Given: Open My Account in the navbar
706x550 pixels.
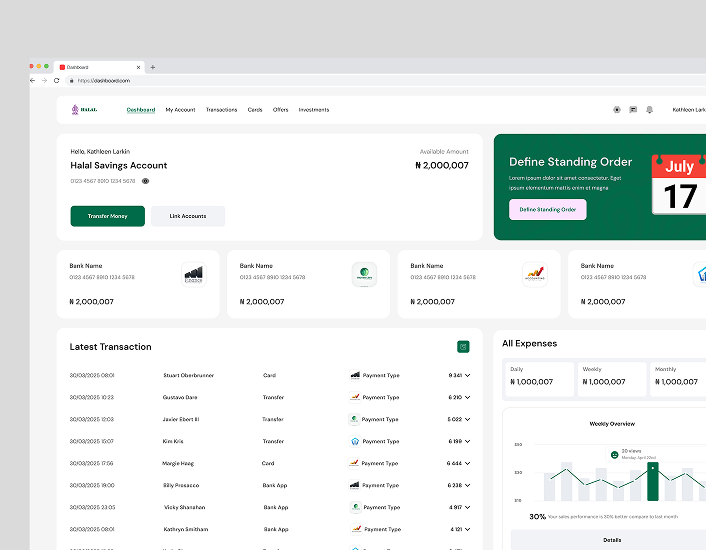Looking at the screenshot, I should 181,109.
